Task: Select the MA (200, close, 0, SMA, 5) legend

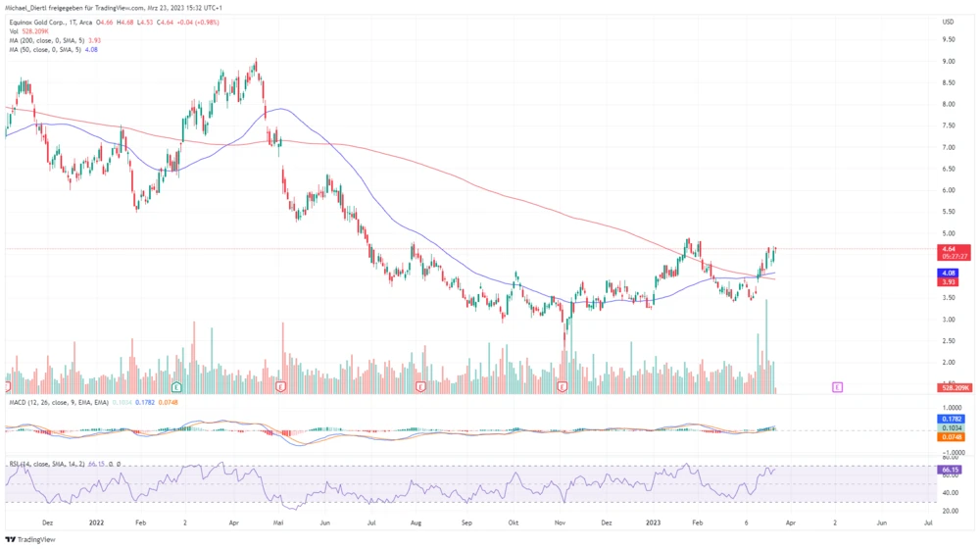Action: pyautogui.click(x=49, y=40)
